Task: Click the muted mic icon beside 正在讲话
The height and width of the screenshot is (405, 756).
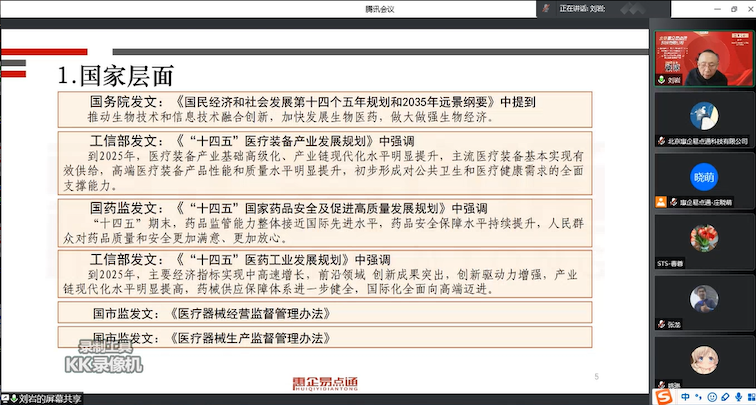Action: (x=546, y=8)
